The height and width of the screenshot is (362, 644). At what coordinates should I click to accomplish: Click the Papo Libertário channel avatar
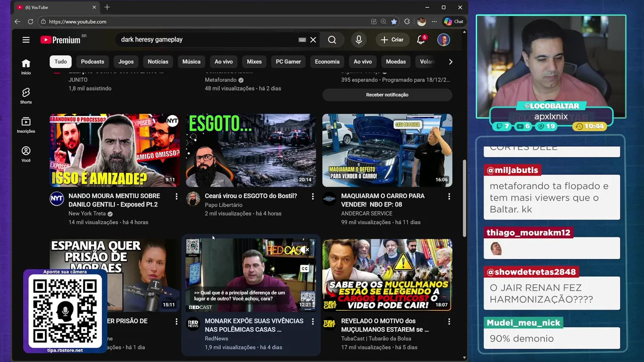193,199
